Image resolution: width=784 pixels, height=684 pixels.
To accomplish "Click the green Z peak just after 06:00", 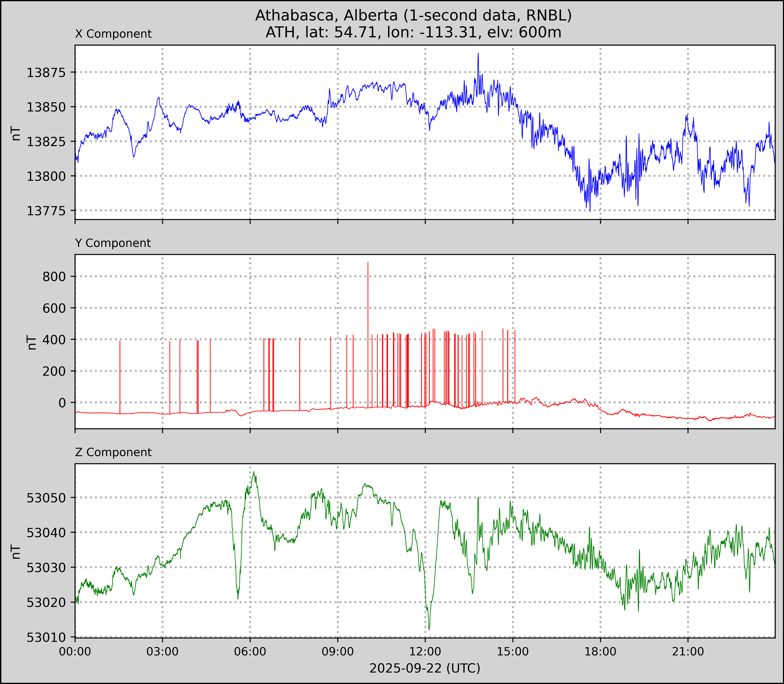I will (x=254, y=473).
